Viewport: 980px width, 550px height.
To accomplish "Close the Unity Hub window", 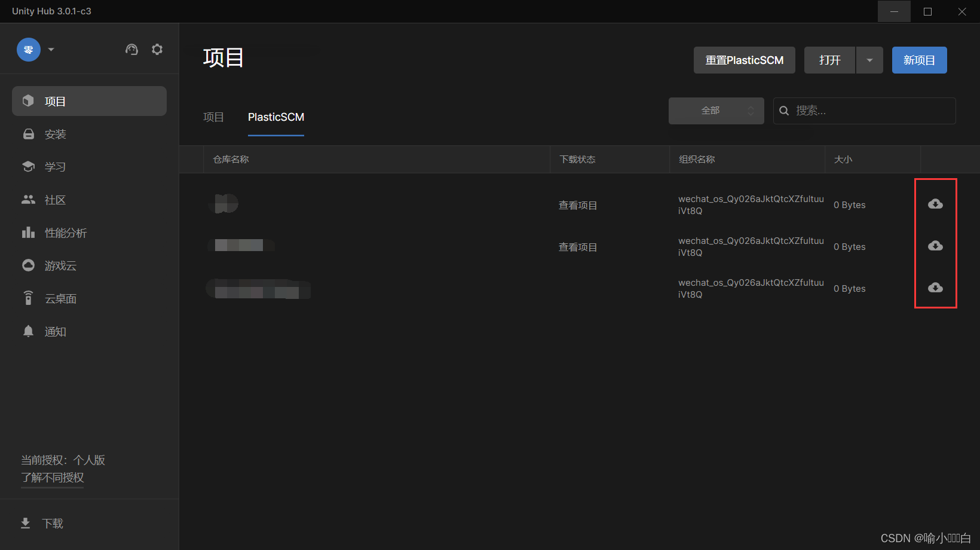I will (x=961, y=11).
